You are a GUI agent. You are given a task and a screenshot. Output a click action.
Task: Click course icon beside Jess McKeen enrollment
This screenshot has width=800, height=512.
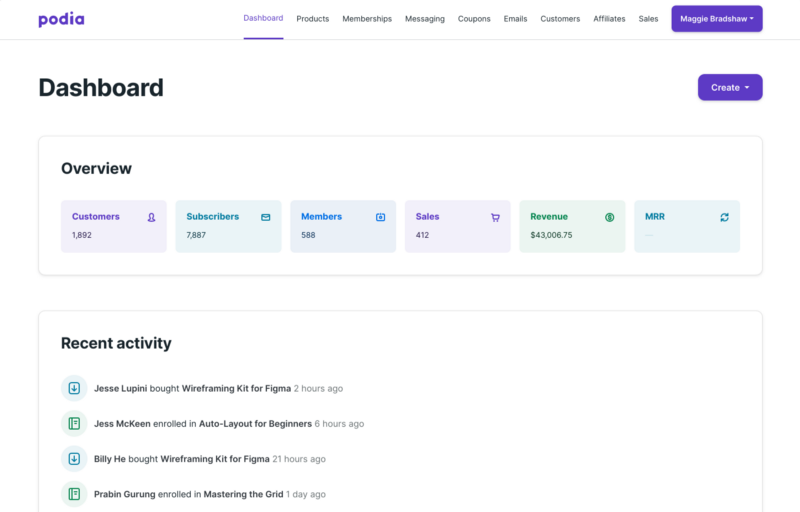coord(74,423)
